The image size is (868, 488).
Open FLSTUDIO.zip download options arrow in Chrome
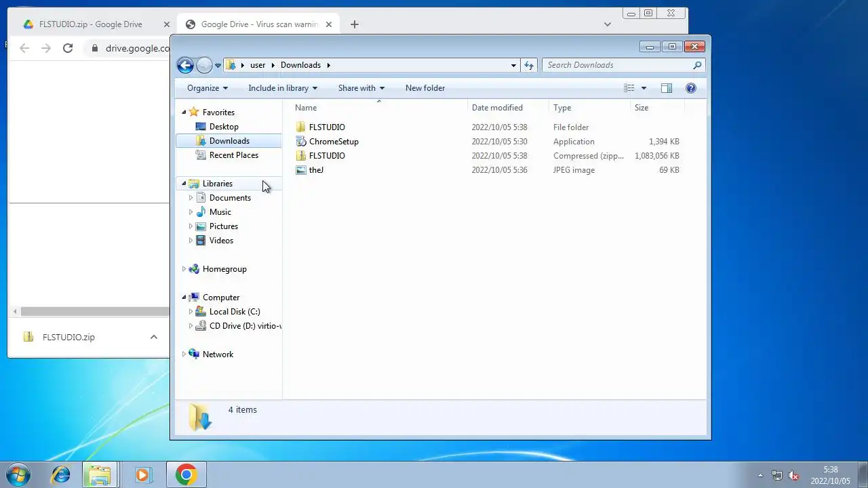(x=153, y=337)
